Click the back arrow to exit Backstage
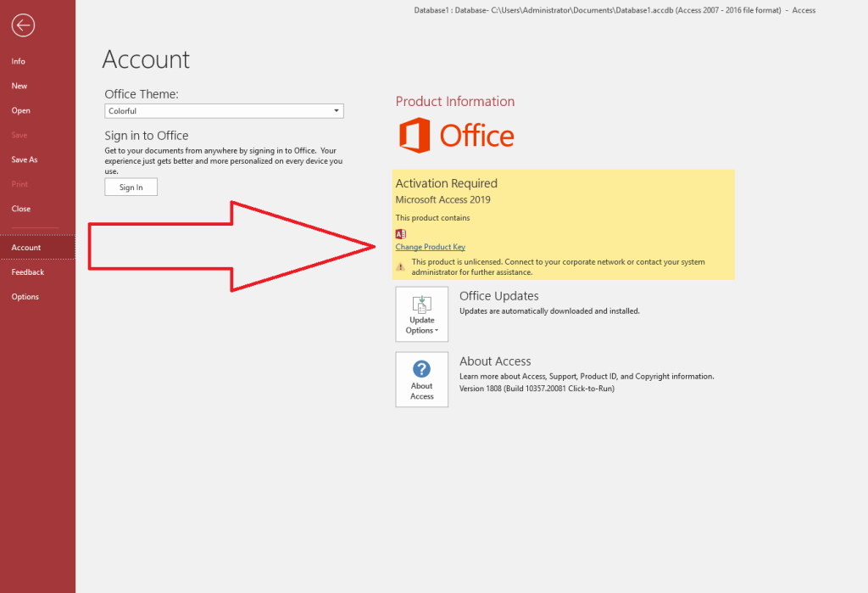Viewport: 868px width, 593px height. [x=23, y=25]
